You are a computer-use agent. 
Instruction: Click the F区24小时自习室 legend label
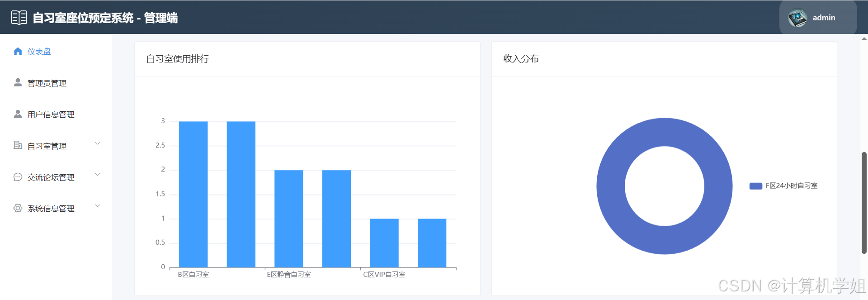click(x=792, y=186)
